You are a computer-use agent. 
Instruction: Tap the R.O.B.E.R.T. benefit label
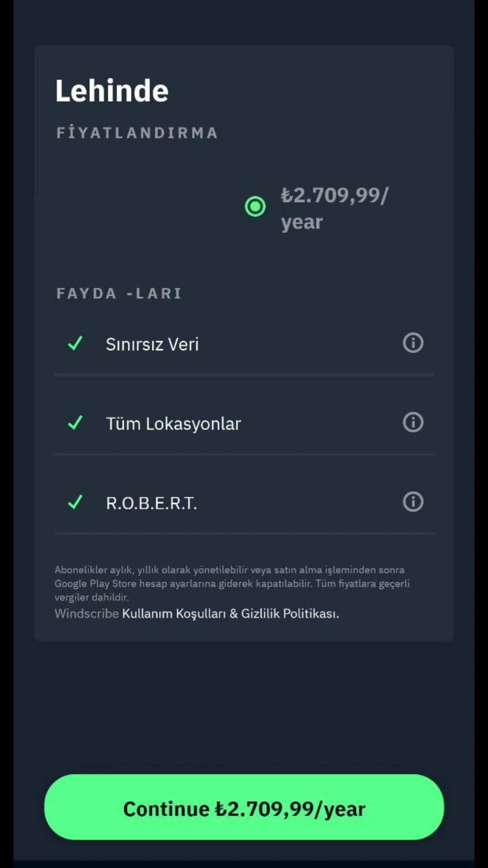151,503
